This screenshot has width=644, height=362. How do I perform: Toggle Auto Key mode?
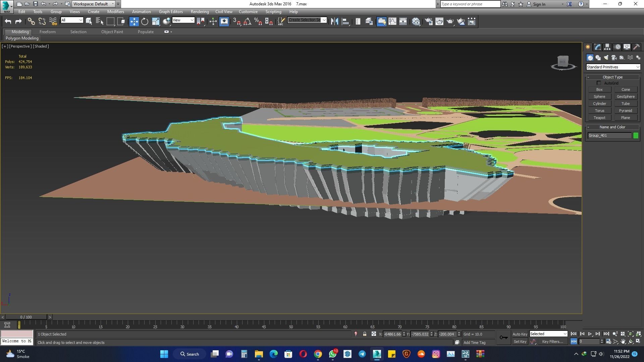(520, 334)
